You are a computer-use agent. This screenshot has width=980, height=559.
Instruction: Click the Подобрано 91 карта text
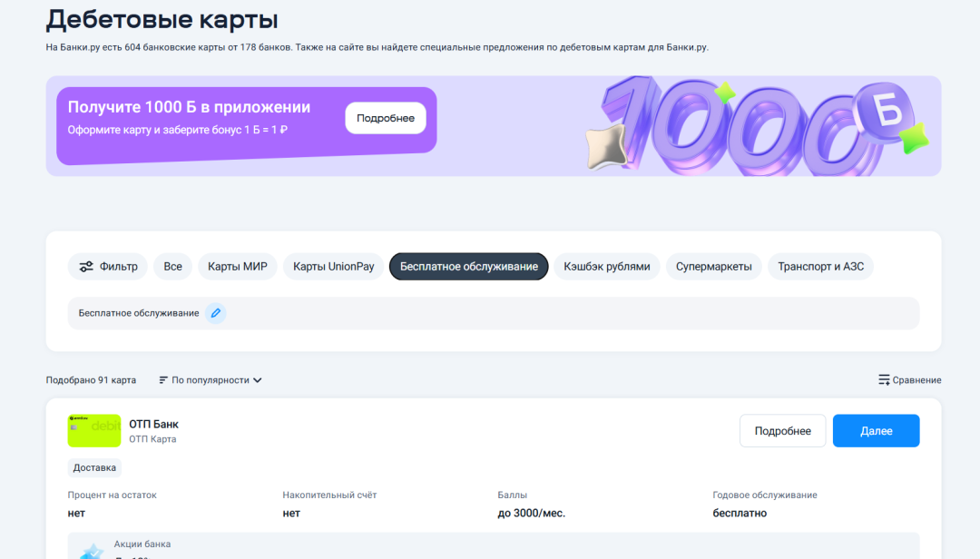[91, 380]
